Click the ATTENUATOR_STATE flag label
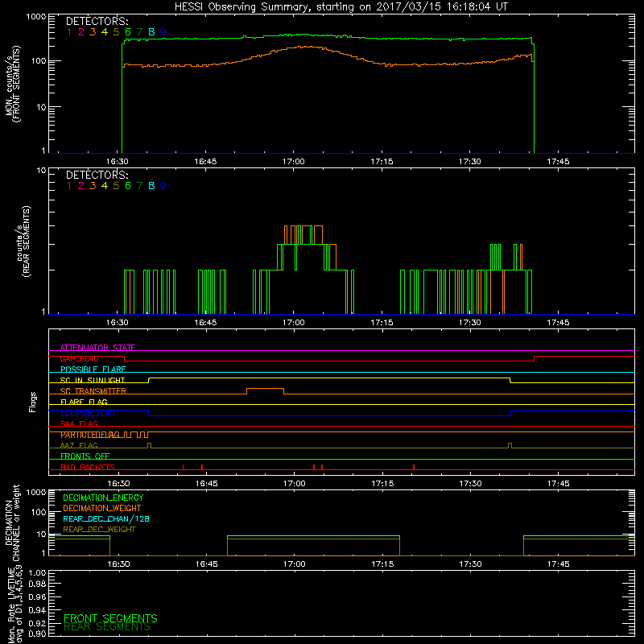644x644 pixels. pyautogui.click(x=97, y=348)
